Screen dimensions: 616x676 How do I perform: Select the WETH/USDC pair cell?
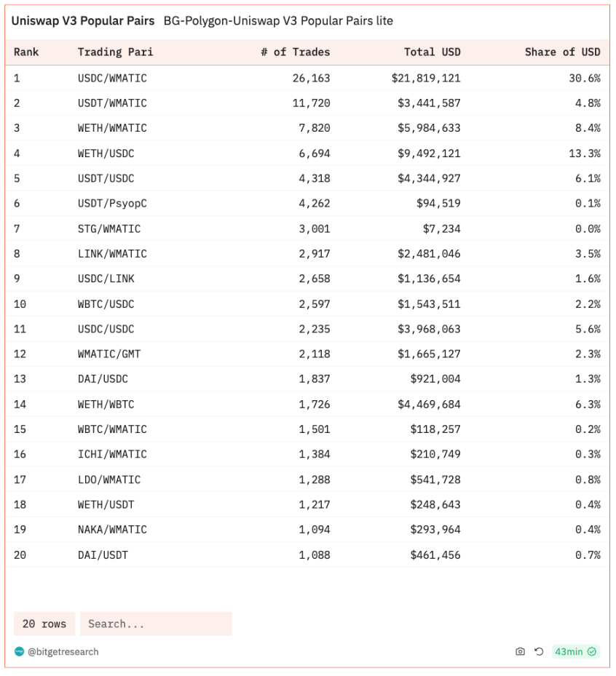tap(106, 154)
